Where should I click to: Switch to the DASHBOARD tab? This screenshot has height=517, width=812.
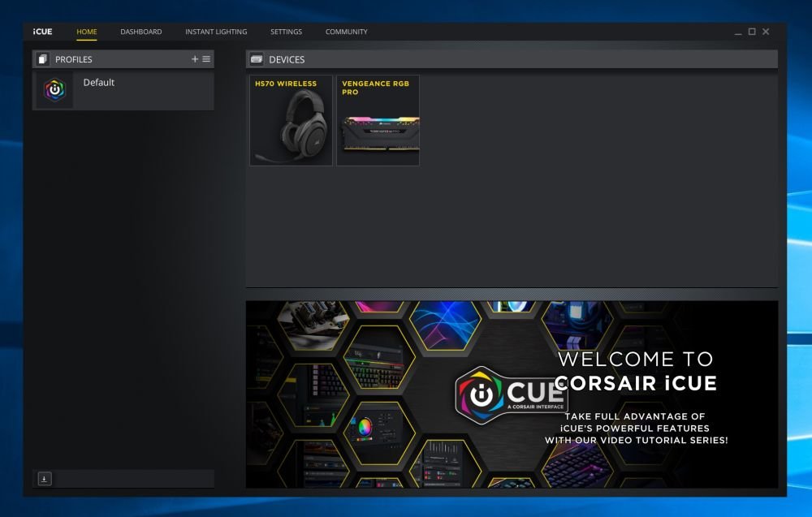tap(140, 32)
